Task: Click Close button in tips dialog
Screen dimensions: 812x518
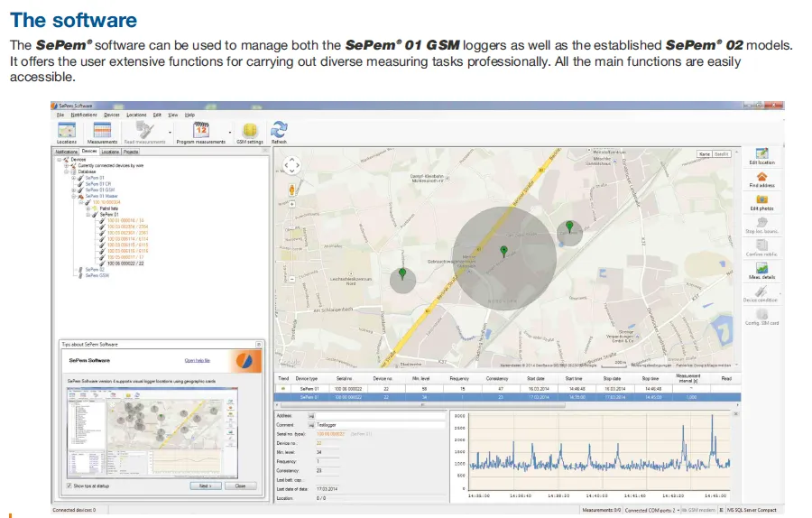Action: tap(240, 486)
